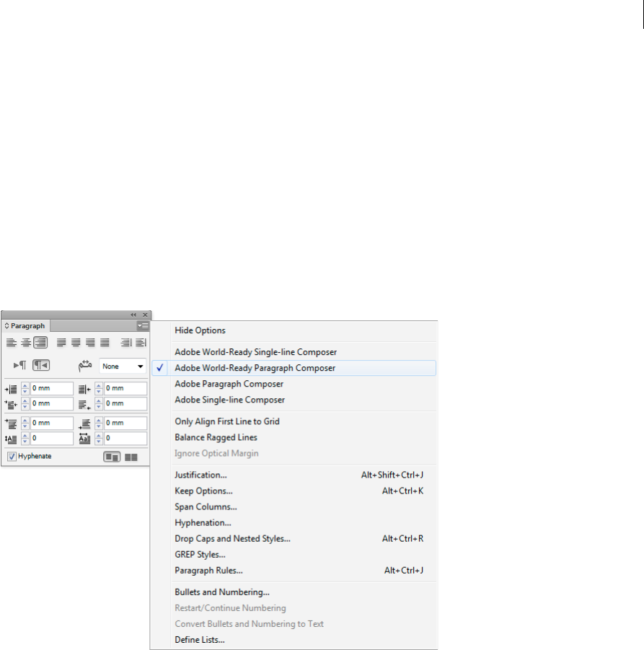The height and width of the screenshot is (650, 644).
Task: Set right-to-left paragraph direction
Action: coord(41,365)
